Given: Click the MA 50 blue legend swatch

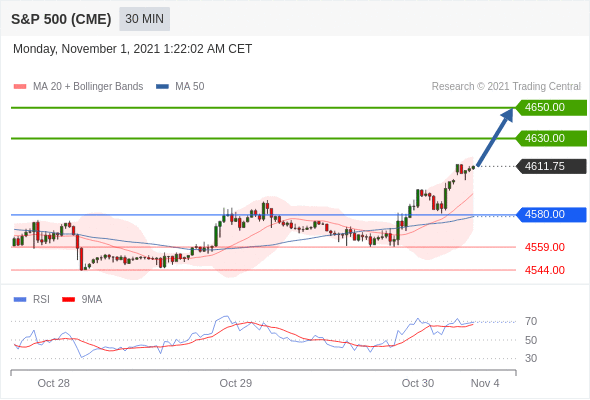Looking at the screenshot, I should coord(162,87).
